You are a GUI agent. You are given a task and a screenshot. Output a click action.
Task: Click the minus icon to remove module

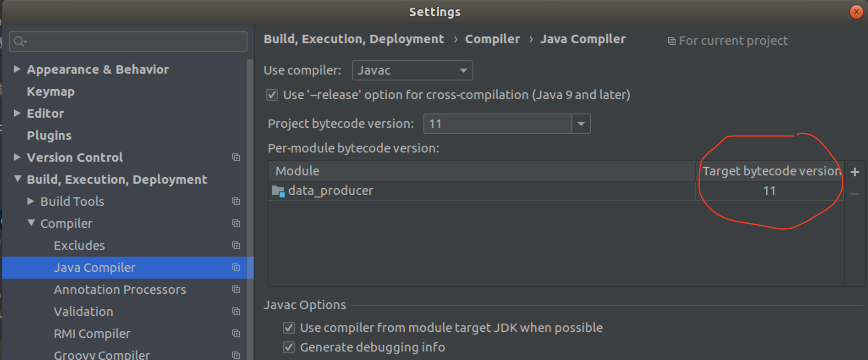point(854,194)
